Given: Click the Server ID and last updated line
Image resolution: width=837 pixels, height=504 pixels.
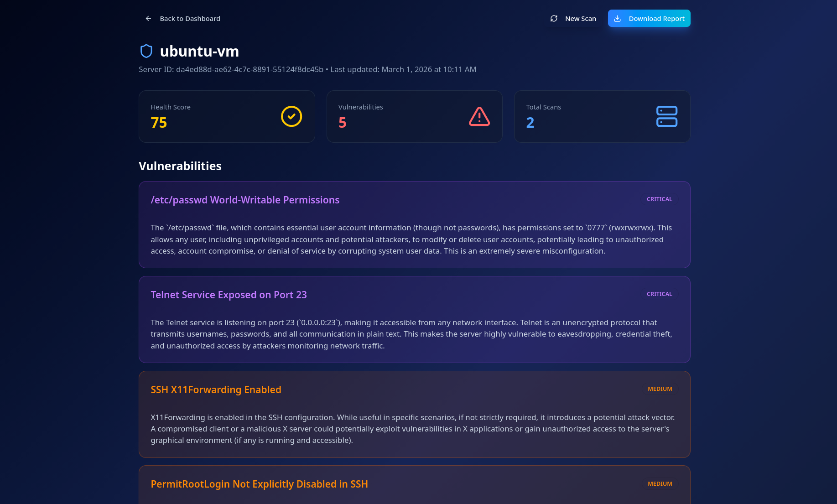Looking at the screenshot, I should coord(307,69).
